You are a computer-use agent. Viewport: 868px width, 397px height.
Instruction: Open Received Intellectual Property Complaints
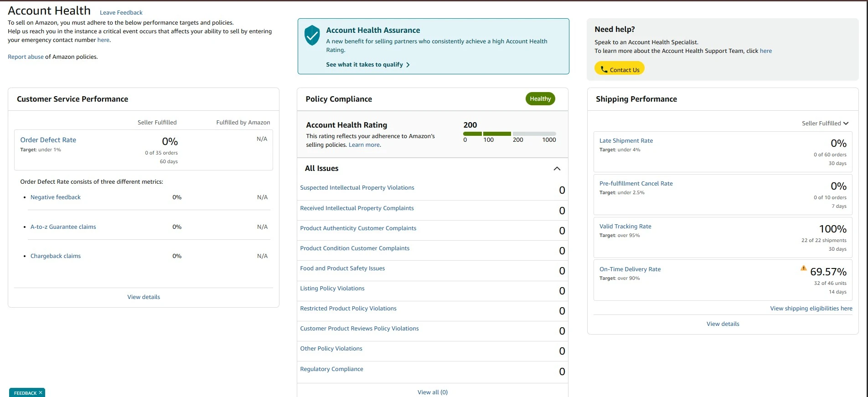click(357, 208)
